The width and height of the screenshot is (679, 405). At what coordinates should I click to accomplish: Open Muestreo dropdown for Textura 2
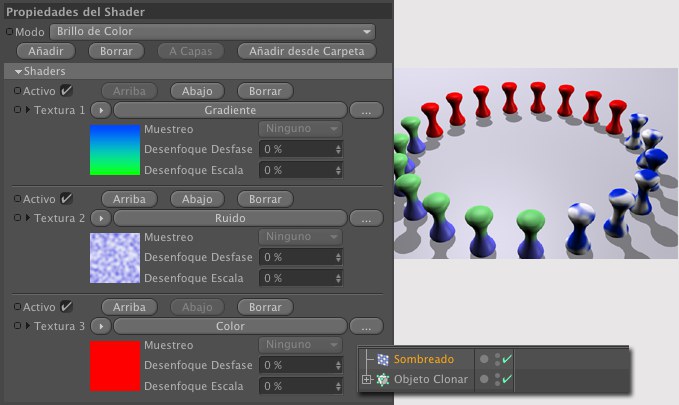click(x=301, y=237)
